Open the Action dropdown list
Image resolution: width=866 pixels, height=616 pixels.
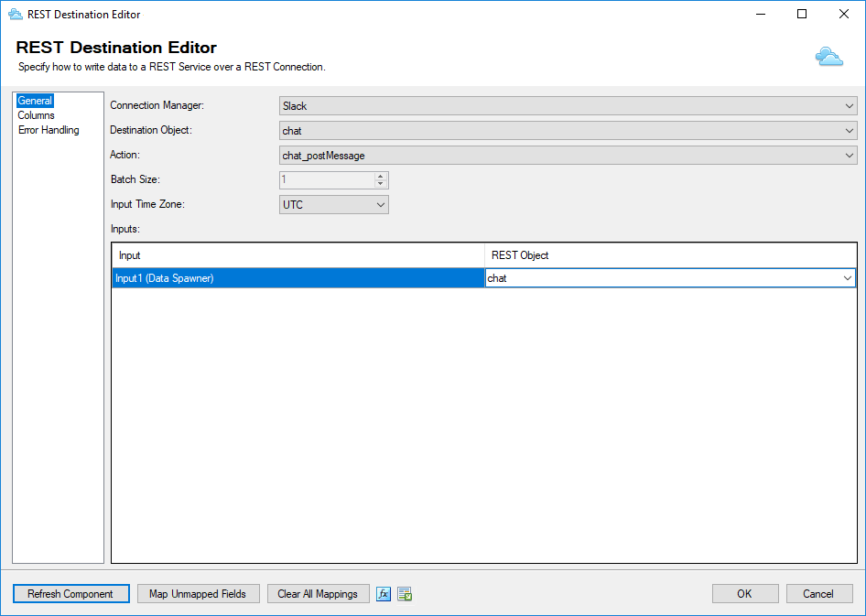pyautogui.click(x=568, y=156)
